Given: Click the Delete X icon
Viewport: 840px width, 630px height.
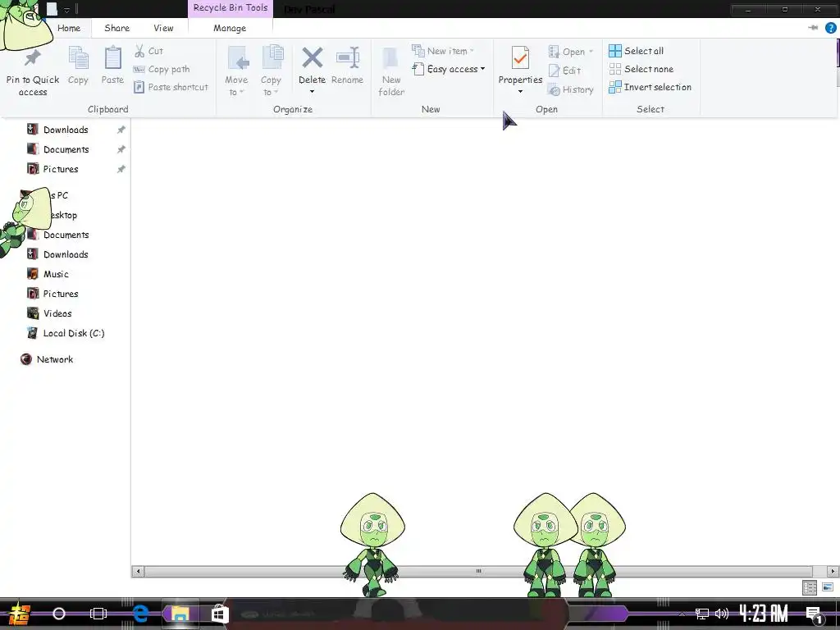Looking at the screenshot, I should [x=312, y=58].
